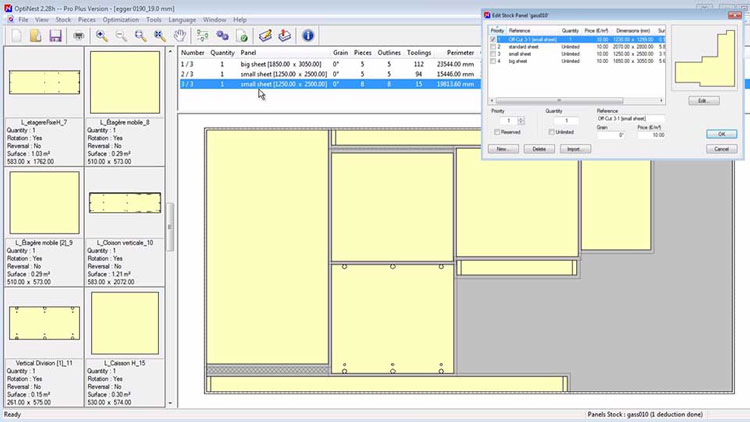The image size is (750, 422).
Task: Click the stock list scroll left arrow
Action: (492, 100)
